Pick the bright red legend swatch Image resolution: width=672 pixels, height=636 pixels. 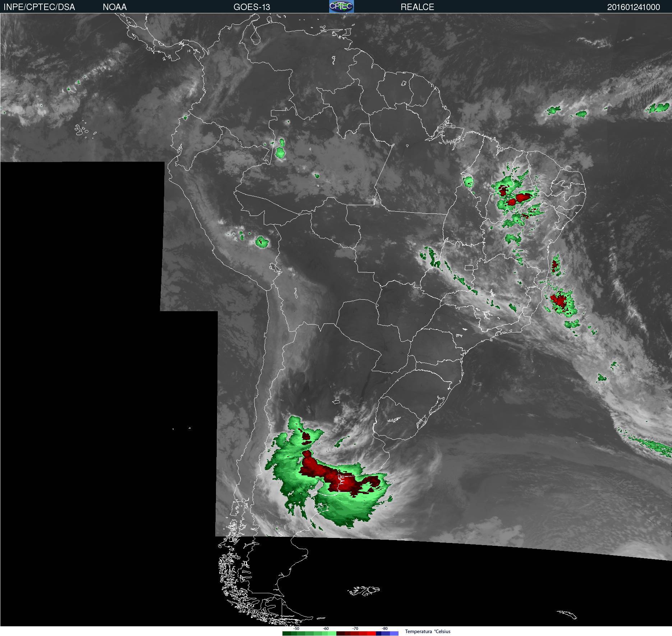click(x=372, y=633)
